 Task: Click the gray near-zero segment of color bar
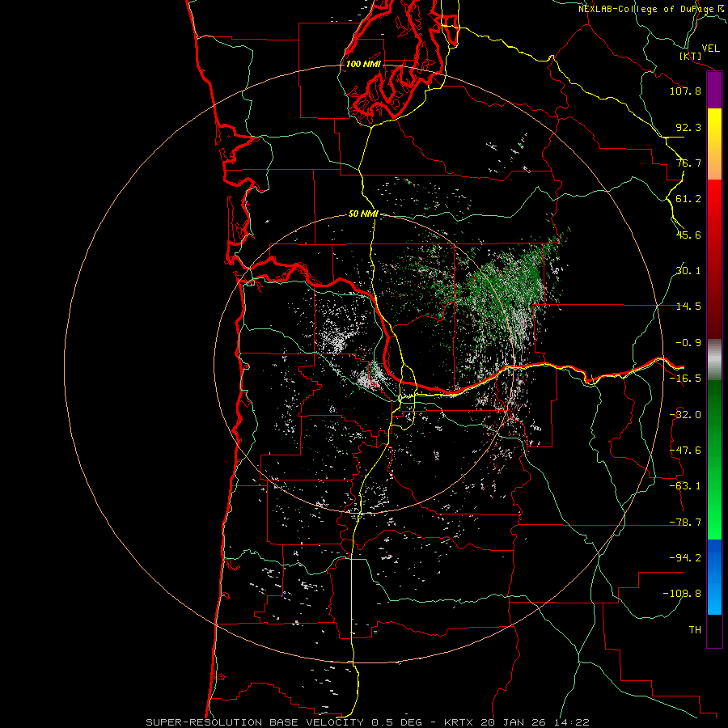714,358
